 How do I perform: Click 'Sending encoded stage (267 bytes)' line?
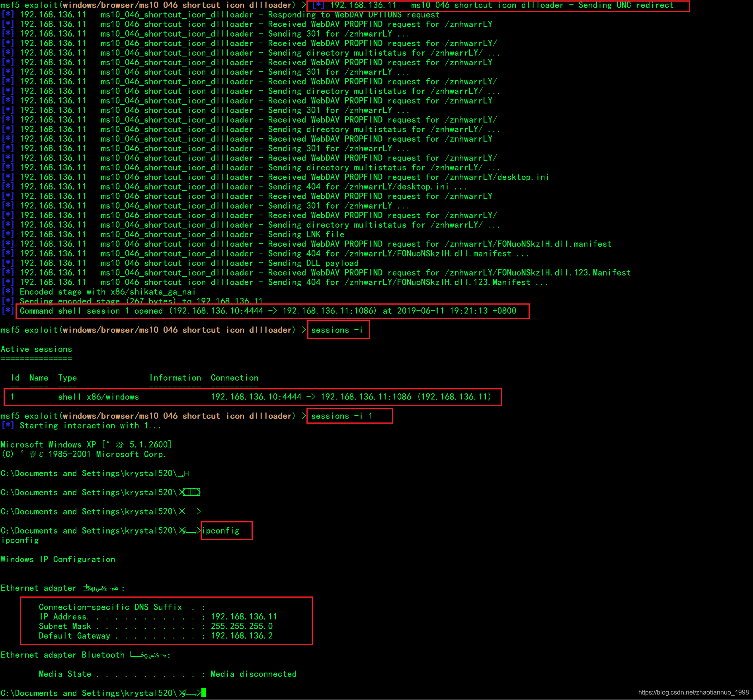click(133, 301)
